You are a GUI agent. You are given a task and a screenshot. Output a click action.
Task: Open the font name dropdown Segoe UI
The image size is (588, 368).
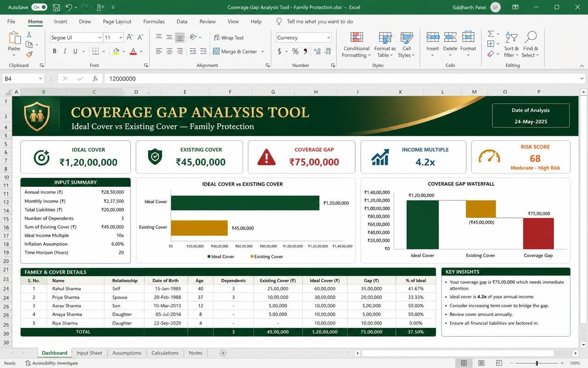(100, 38)
